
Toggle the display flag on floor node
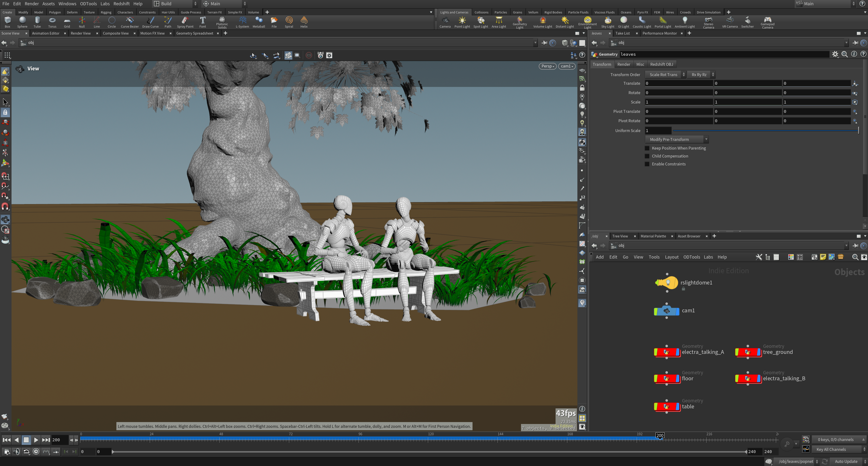[x=678, y=379]
